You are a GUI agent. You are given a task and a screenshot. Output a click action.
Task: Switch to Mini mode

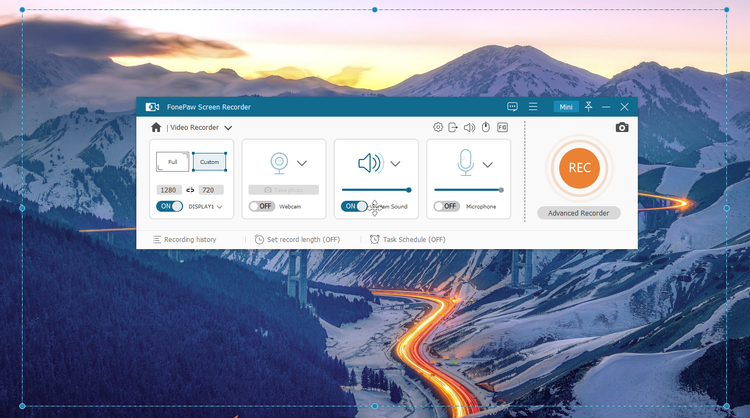click(x=566, y=107)
